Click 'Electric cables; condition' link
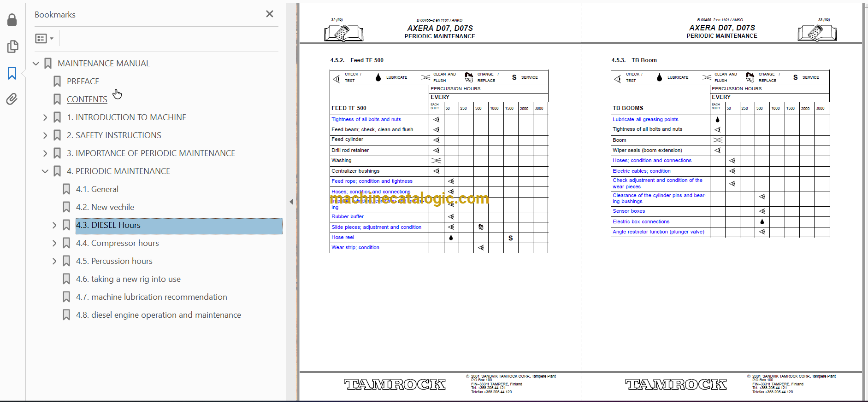 coord(642,171)
